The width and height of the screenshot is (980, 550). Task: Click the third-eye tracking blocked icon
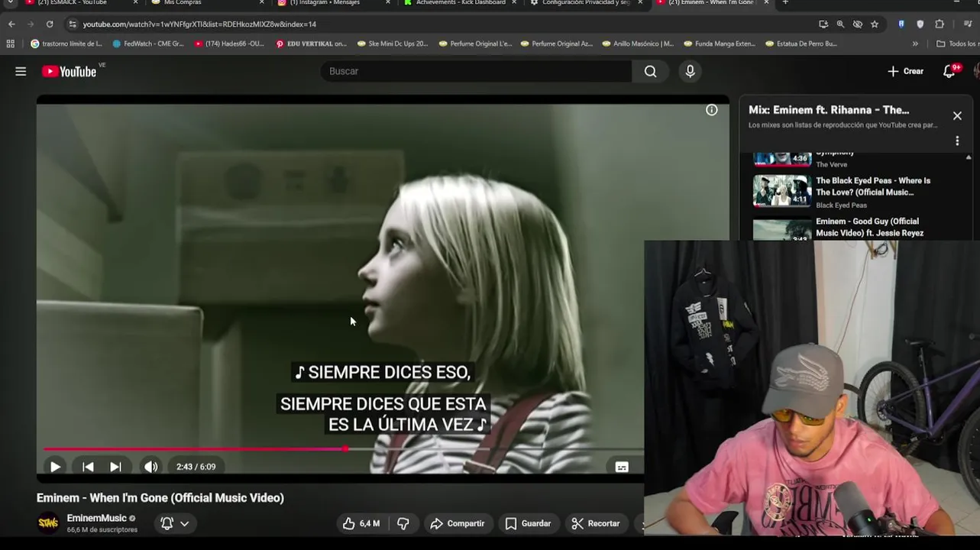point(858,24)
